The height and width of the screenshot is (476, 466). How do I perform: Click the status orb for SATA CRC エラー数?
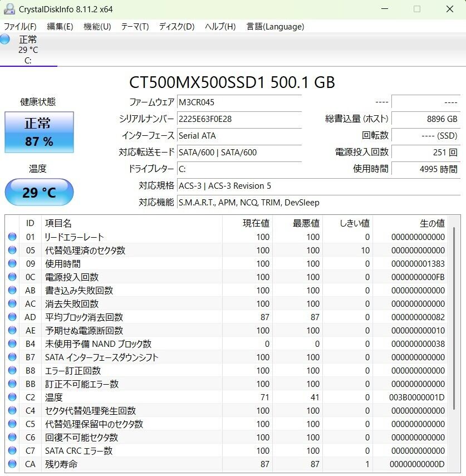point(12,451)
